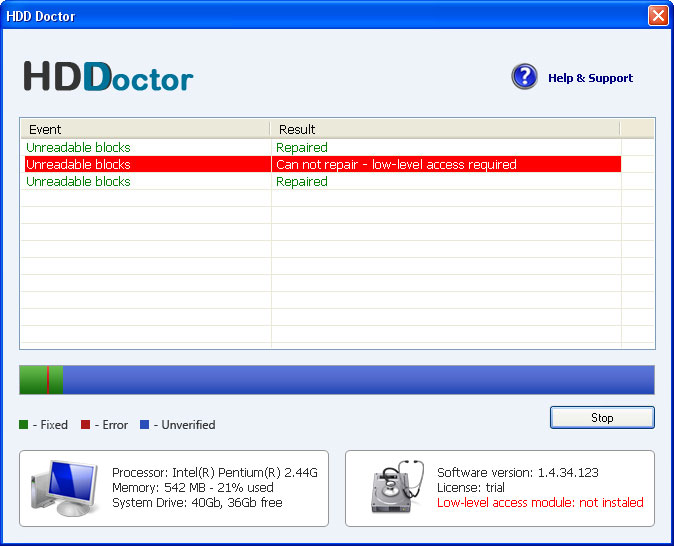Click the 'System Drive: 40Gb, 36Gb free' line
The height and width of the screenshot is (546, 674).
click(197, 503)
